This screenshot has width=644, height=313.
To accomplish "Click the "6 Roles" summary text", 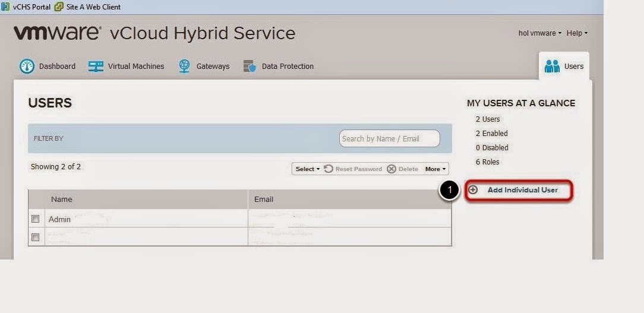I will 488,162.
